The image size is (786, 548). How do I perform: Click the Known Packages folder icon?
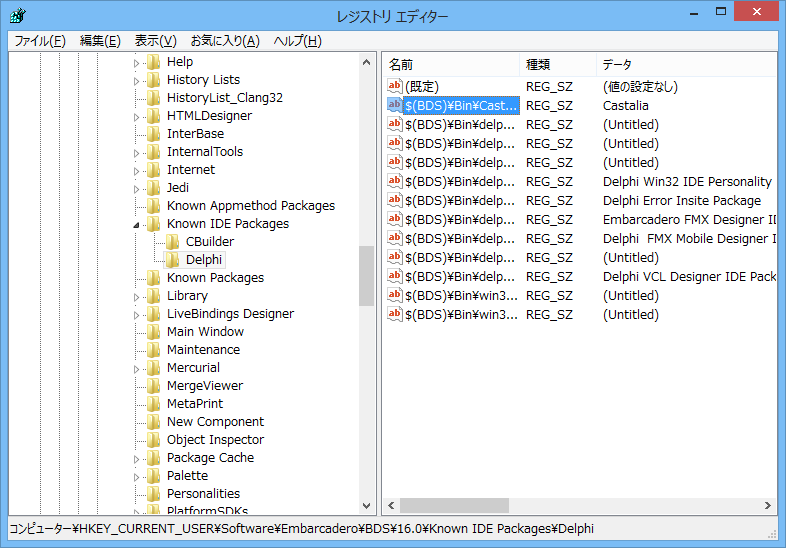(153, 278)
